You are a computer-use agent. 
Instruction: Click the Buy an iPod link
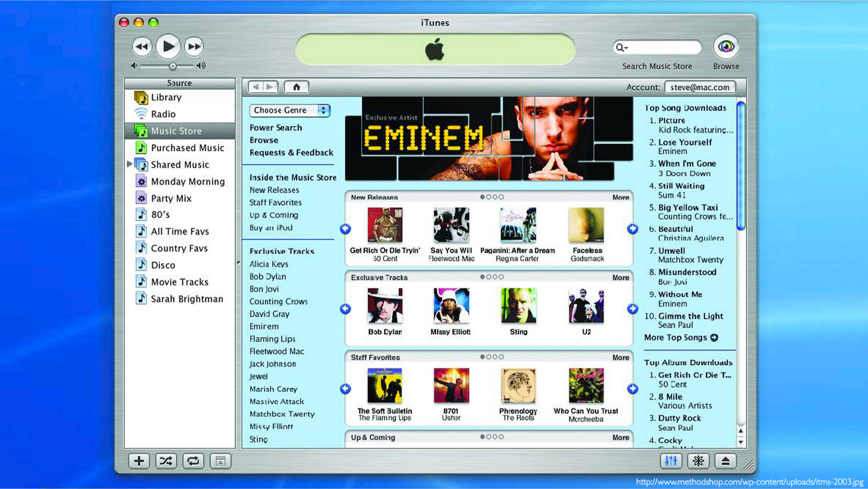tap(271, 228)
